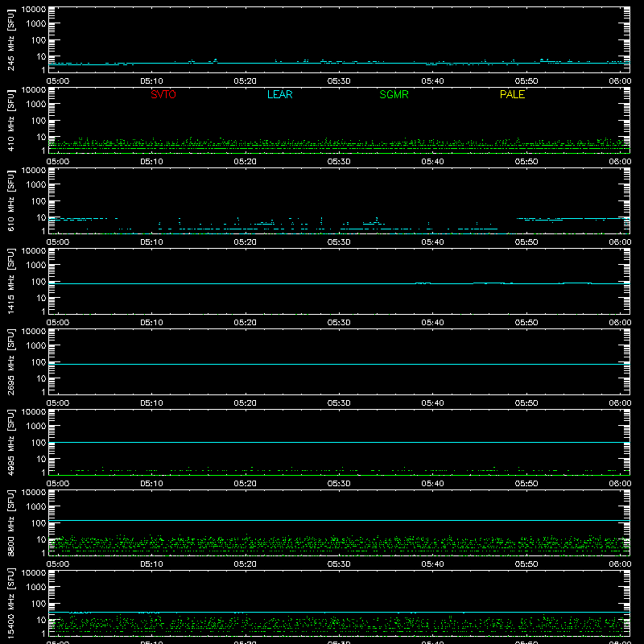Select the 15400 MHz [SFU] axis title

(x=11, y=603)
